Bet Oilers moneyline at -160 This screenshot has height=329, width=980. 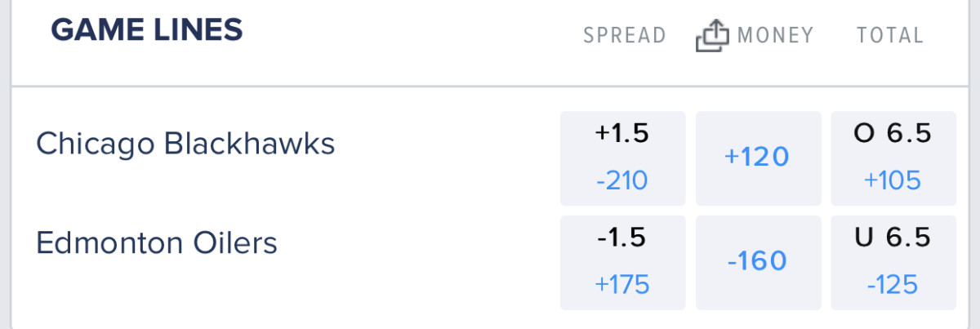[x=757, y=262]
